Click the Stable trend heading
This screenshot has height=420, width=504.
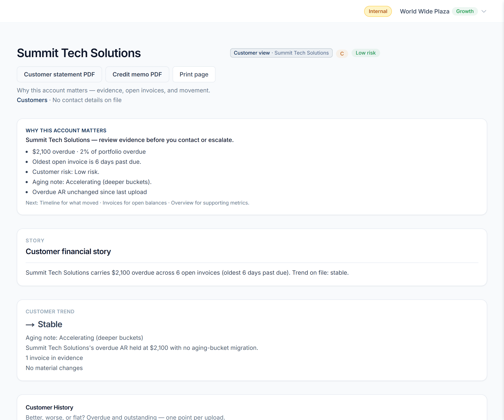(50, 324)
